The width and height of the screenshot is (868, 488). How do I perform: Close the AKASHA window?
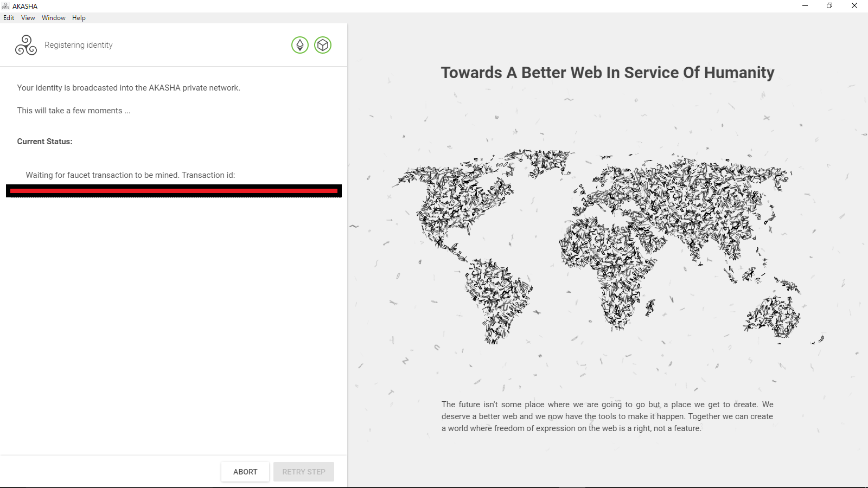tap(854, 6)
